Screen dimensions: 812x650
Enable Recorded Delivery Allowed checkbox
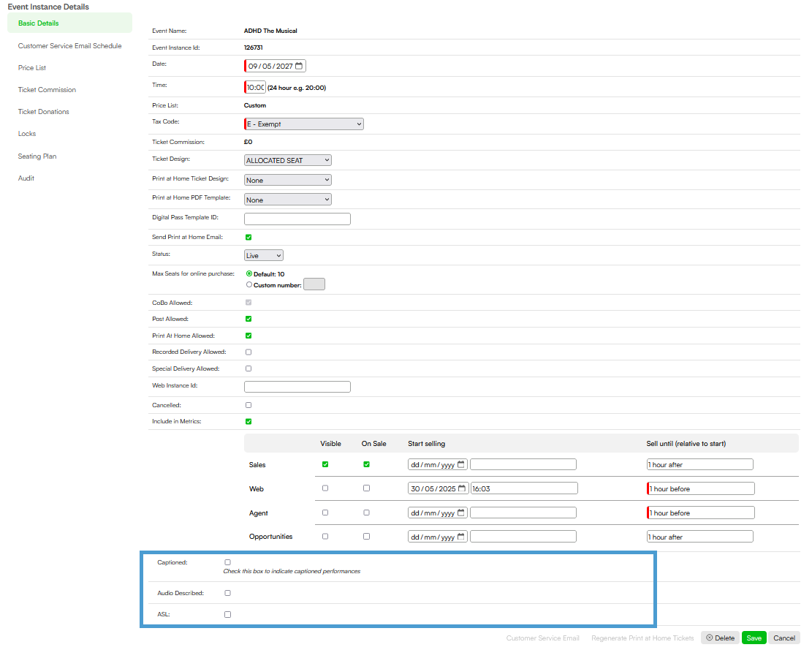click(x=248, y=352)
